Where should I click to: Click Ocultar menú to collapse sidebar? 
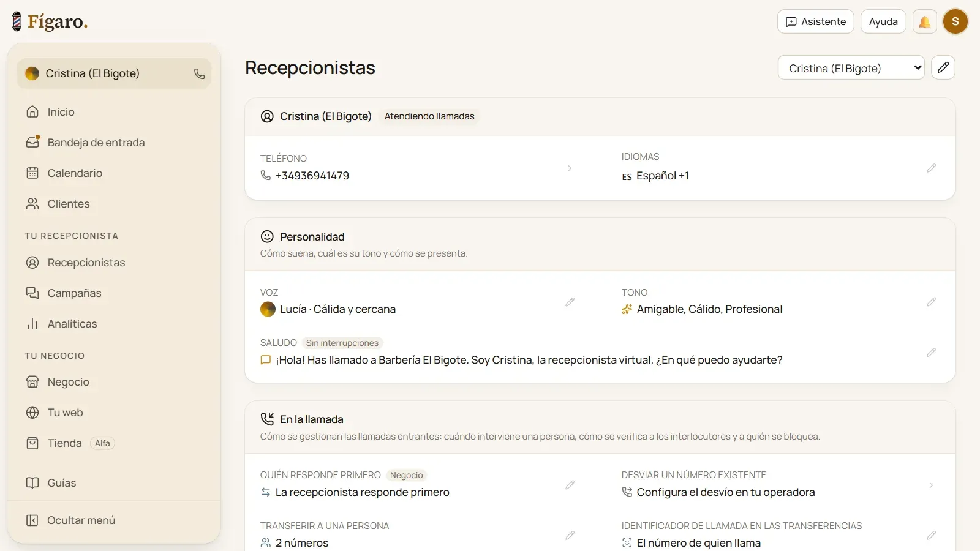114,520
